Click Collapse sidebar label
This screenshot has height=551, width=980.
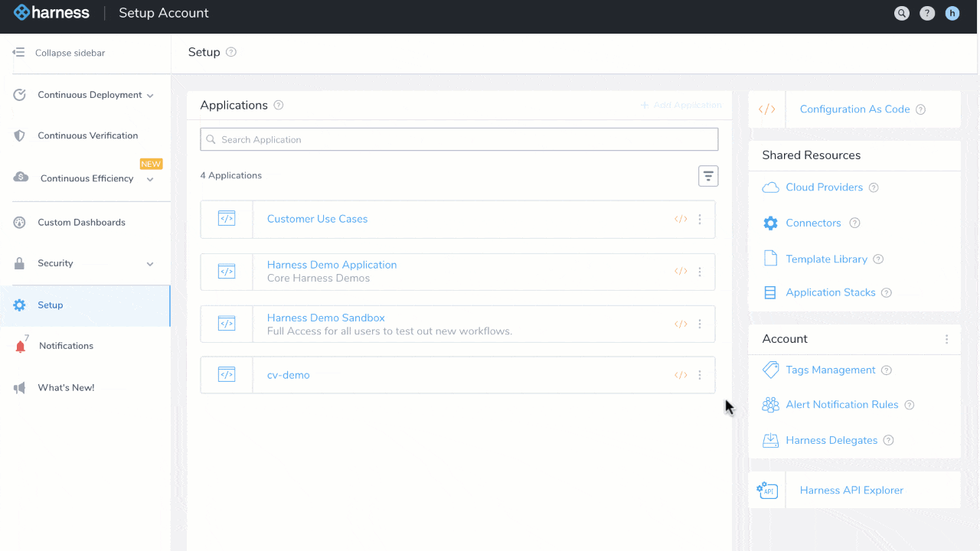(x=70, y=54)
